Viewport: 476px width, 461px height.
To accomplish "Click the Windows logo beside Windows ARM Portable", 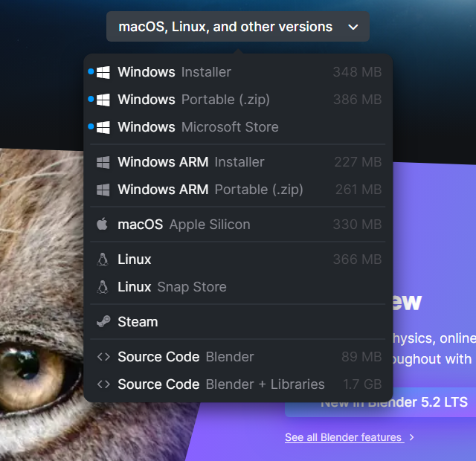I will pyautogui.click(x=103, y=190).
